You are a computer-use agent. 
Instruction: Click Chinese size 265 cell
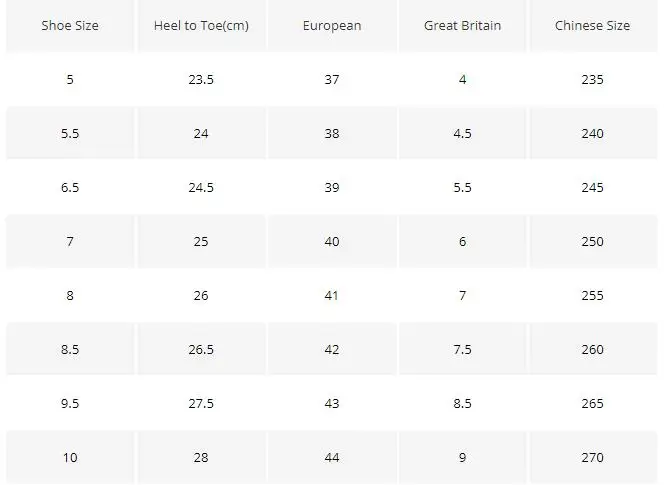pos(592,403)
